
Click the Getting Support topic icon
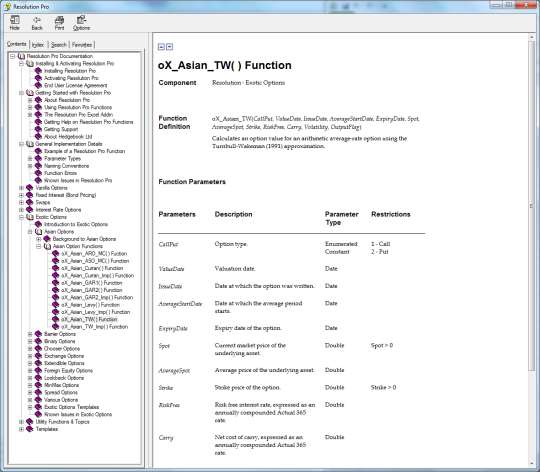[38, 129]
